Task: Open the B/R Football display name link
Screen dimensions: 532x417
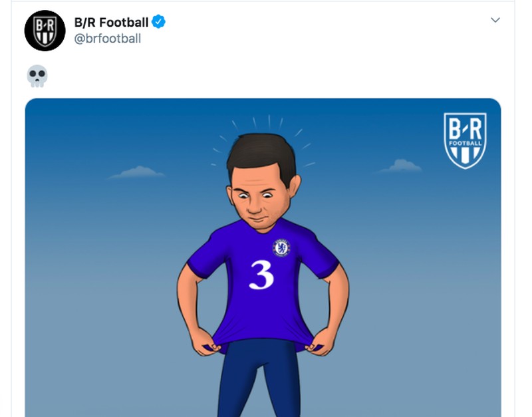Action: (111, 22)
